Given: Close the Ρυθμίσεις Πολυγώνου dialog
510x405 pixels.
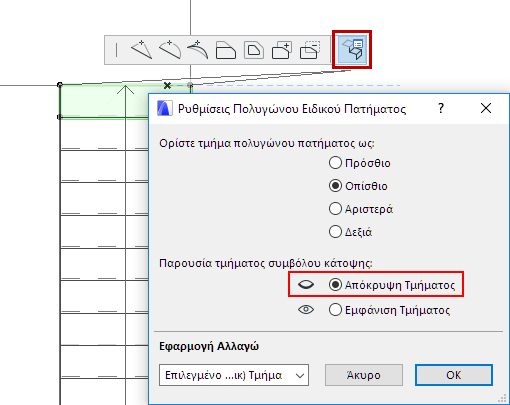Looking at the screenshot, I should pos(486,108).
